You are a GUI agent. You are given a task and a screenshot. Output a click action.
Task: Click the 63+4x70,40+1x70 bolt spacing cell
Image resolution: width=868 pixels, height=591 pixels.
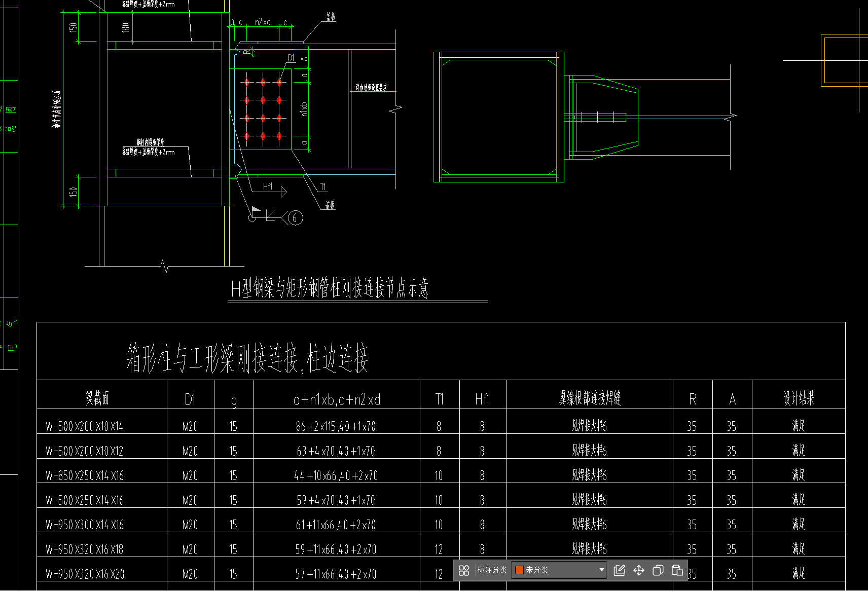[336, 451]
